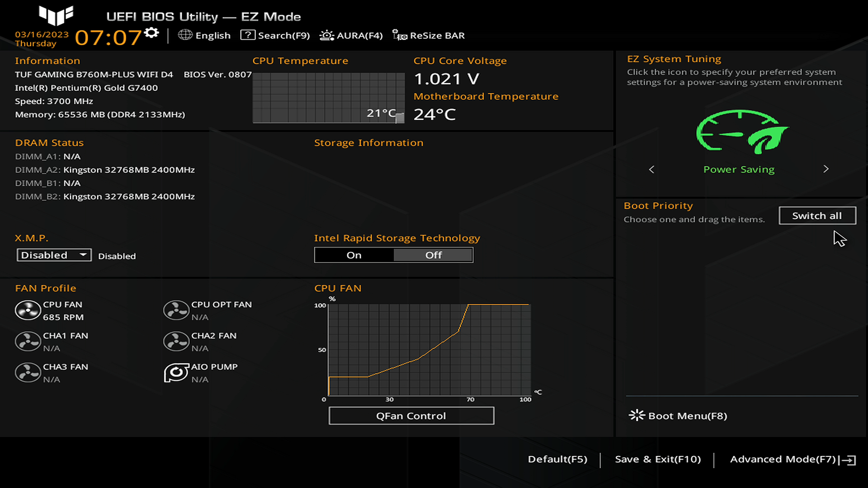Image resolution: width=868 pixels, height=488 pixels.
Task: Click the CPU FAN curve graph
Action: click(429, 350)
